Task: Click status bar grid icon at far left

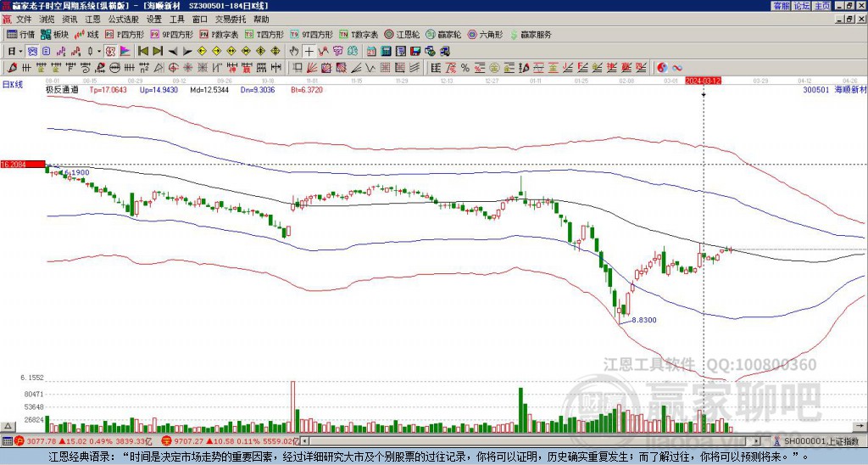Action: pyautogui.click(x=7, y=441)
